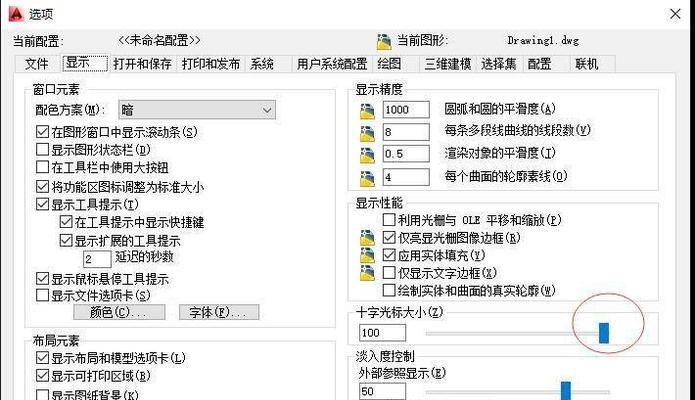This screenshot has height=400, width=695.
Task: Toggle 仅亮显光栅图像边框 checkbox
Action: click(x=389, y=238)
